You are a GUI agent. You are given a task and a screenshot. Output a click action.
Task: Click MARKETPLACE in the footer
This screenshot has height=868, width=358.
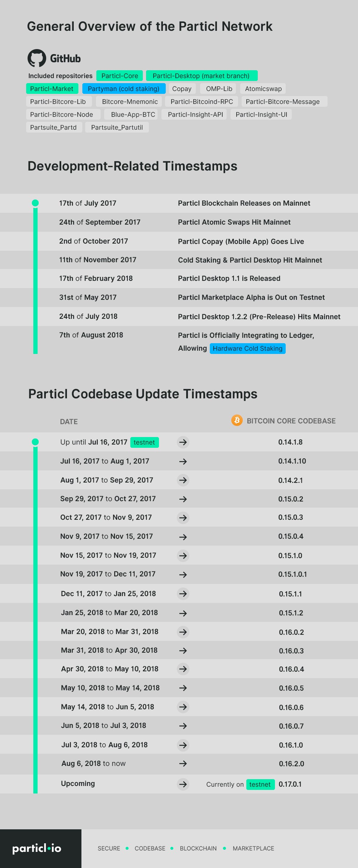tap(253, 848)
